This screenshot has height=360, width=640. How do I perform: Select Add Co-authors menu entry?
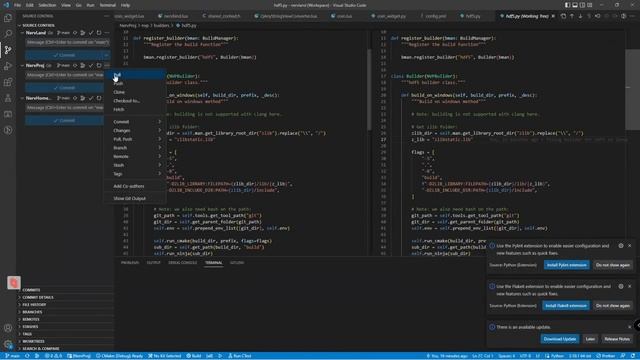coord(135,186)
